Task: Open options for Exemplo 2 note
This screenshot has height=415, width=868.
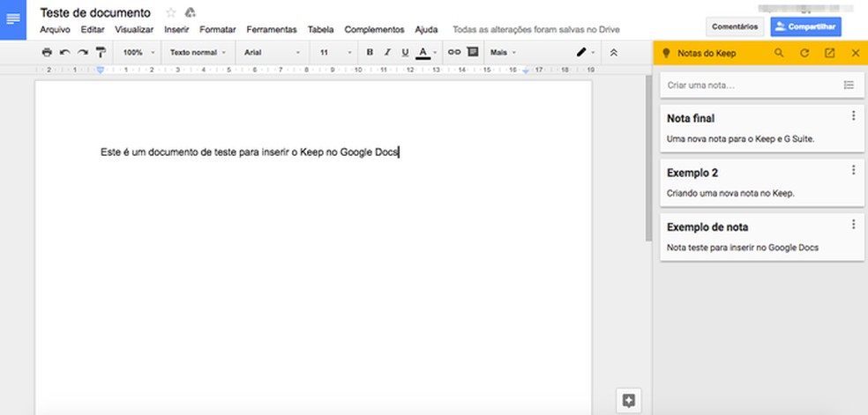Action: coord(853,170)
